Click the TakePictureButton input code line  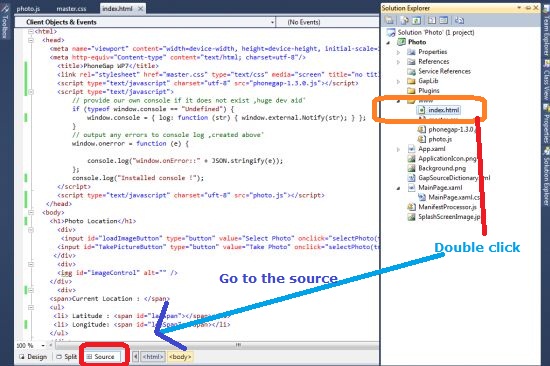pyautogui.click(x=218, y=247)
